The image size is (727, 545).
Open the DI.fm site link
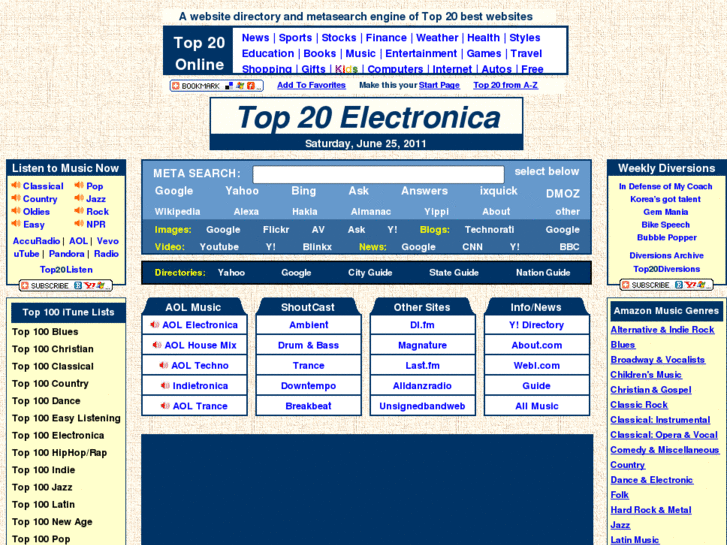[422, 325]
